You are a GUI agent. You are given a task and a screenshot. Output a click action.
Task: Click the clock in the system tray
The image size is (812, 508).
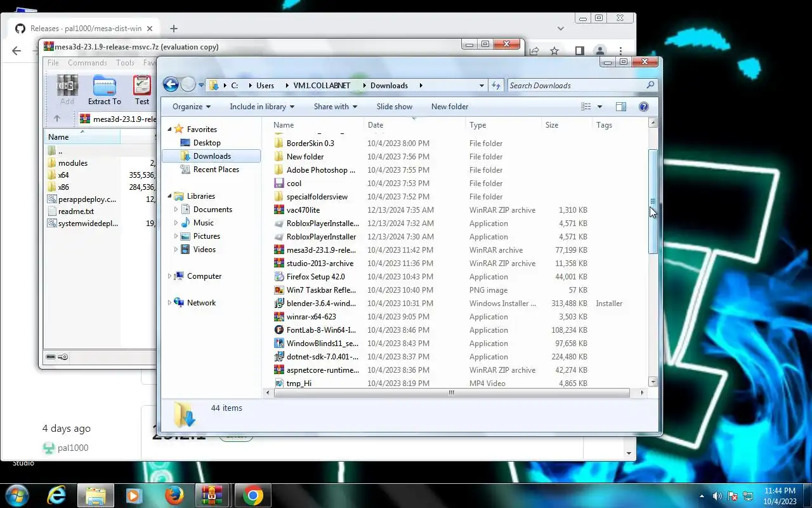780,496
